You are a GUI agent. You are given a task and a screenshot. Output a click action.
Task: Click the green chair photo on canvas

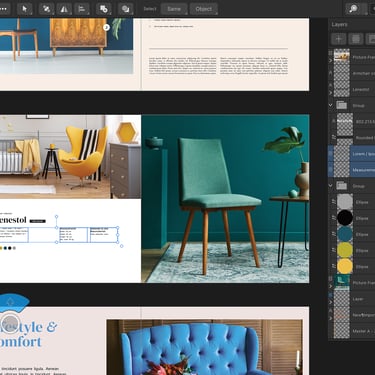click(225, 199)
